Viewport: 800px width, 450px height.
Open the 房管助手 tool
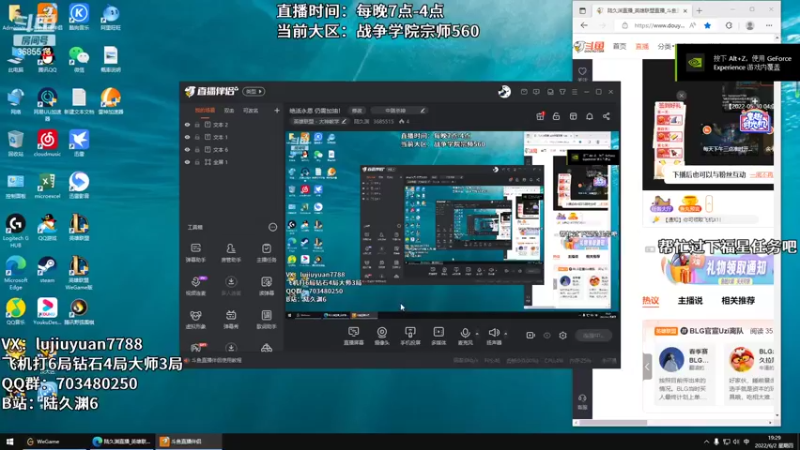pos(231,253)
